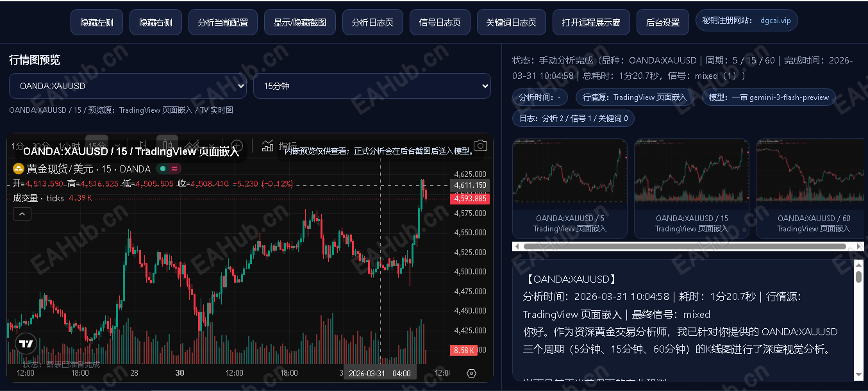
Task: Click the 模型: 一审 gemini-3-flash-preview chip
Action: (x=769, y=97)
